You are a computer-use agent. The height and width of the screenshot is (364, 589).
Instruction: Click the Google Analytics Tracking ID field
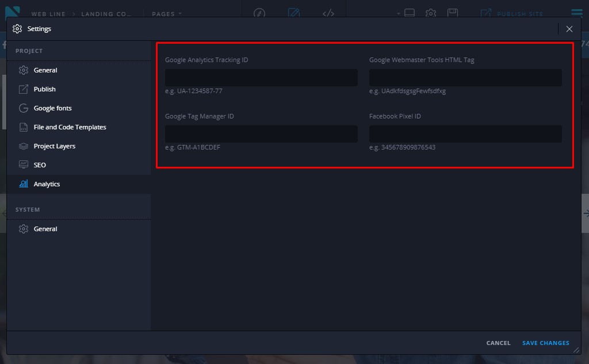(261, 78)
